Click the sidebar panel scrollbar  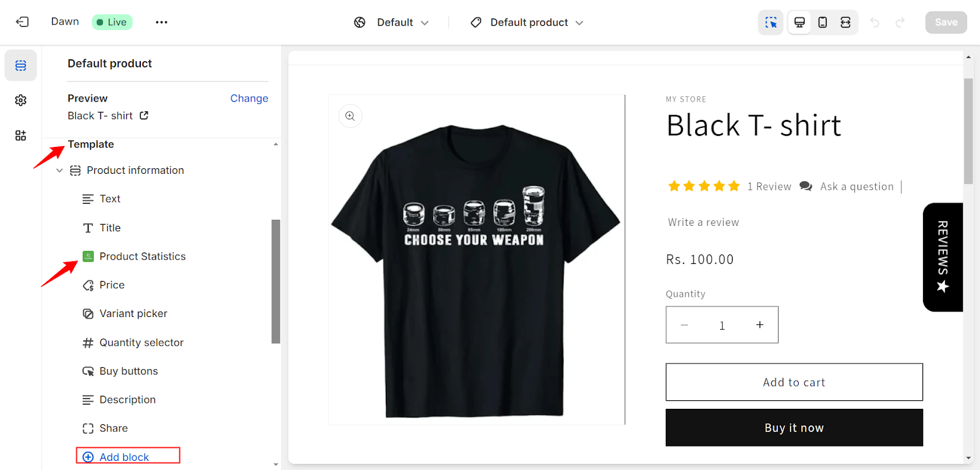276,282
